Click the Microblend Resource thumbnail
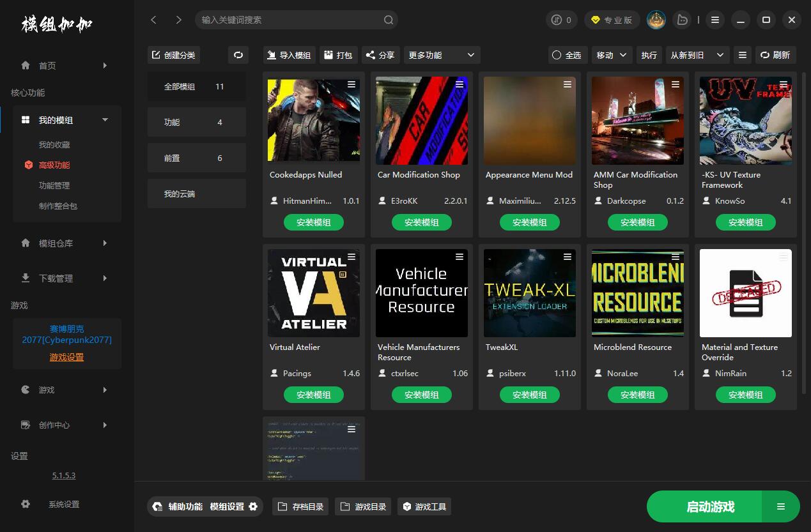The image size is (811, 532). (637, 293)
